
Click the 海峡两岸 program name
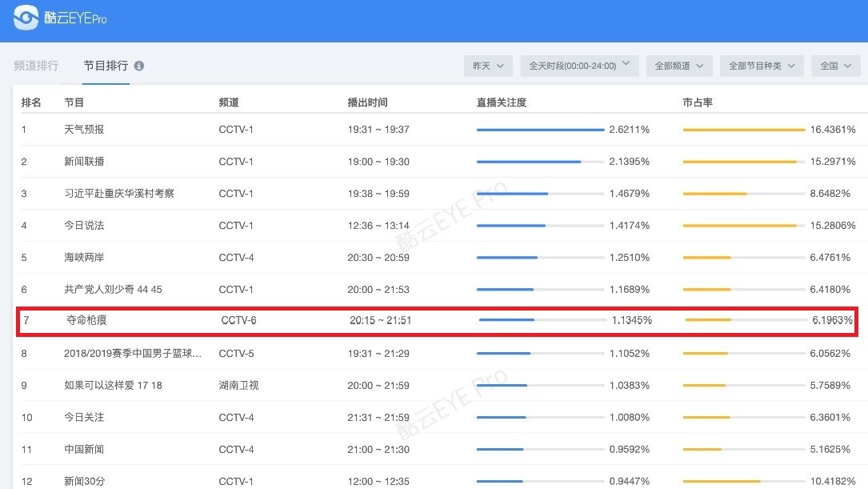[x=84, y=258]
